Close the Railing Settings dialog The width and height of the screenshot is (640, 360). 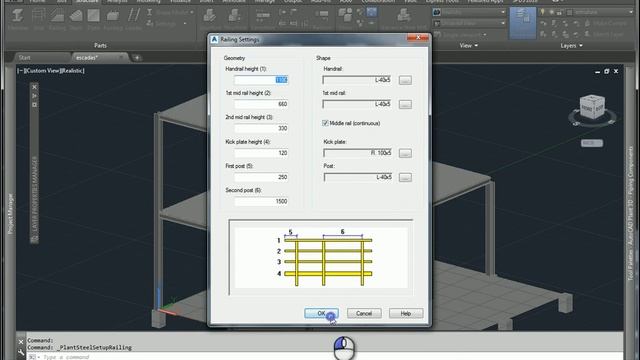tap(418, 38)
